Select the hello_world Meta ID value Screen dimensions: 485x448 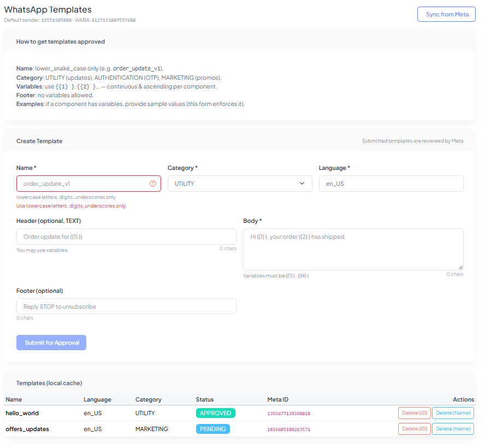coord(288,414)
